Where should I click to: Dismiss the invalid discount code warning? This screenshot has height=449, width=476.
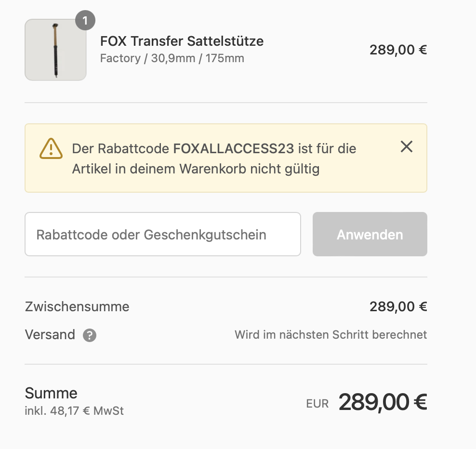(407, 147)
